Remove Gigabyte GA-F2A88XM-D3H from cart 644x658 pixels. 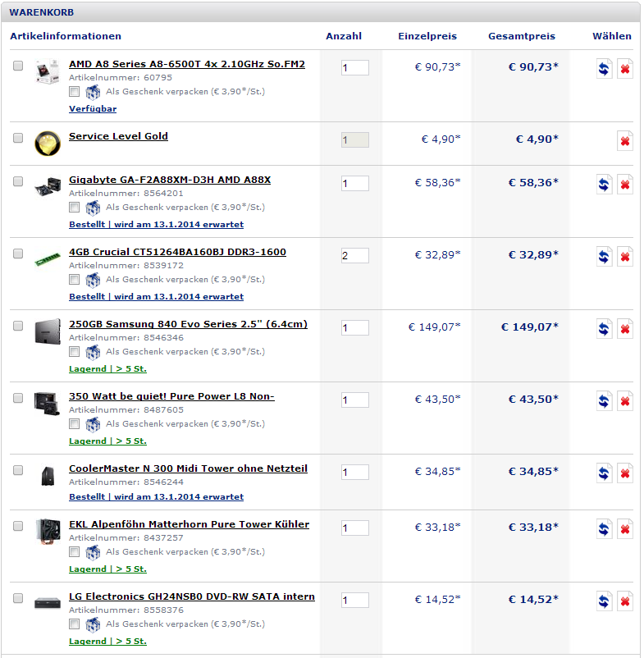pos(625,185)
